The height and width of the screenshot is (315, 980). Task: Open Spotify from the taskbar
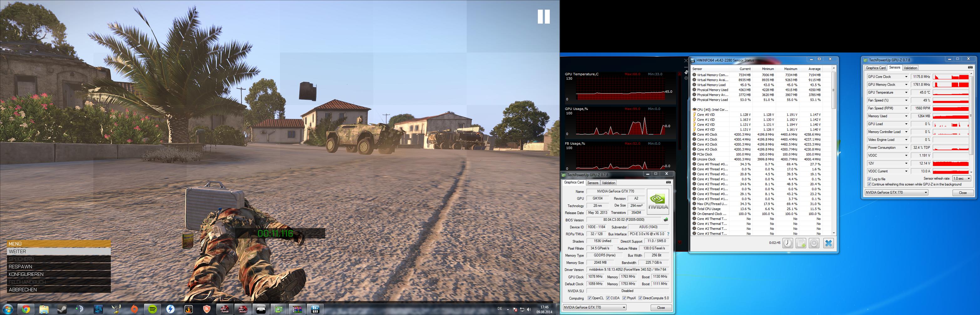(x=152, y=309)
